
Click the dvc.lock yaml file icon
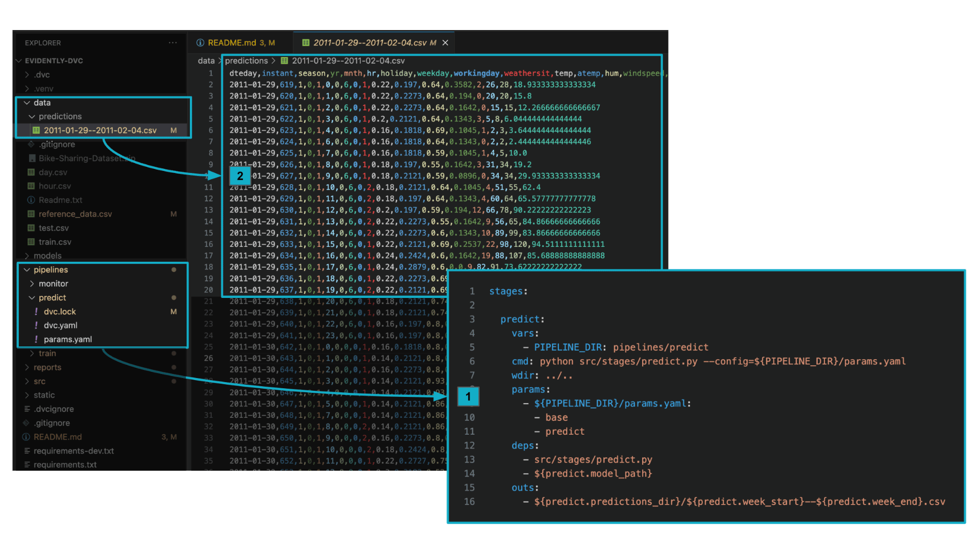(x=36, y=312)
